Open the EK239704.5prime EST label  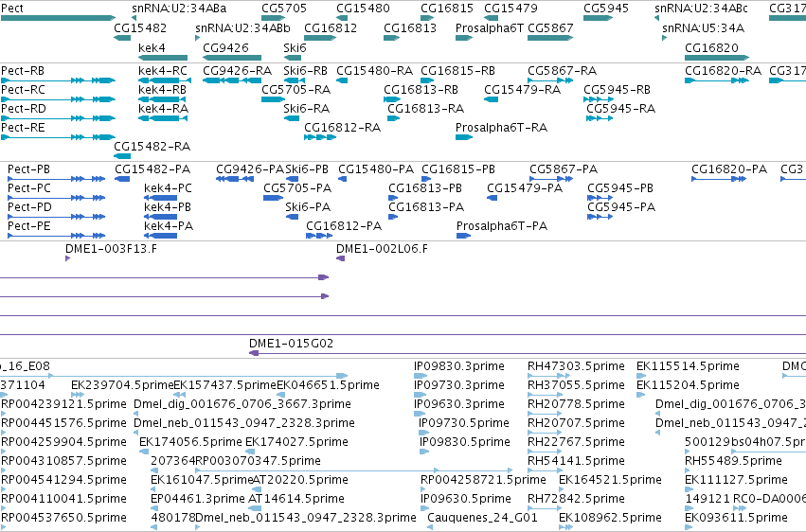tap(122, 385)
